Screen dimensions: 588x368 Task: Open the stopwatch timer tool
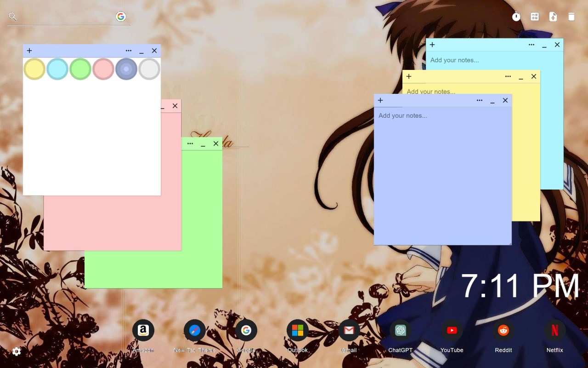click(516, 17)
